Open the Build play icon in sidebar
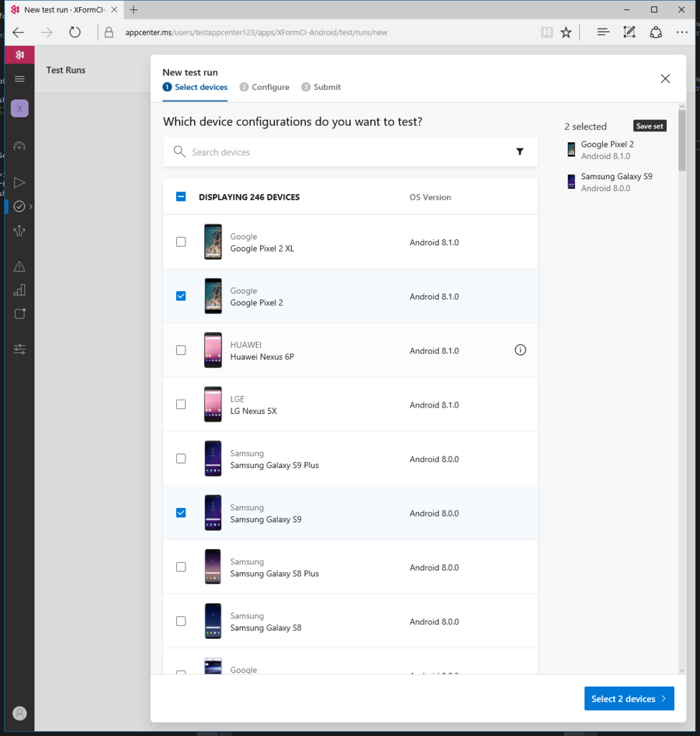 (x=19, y=182)
